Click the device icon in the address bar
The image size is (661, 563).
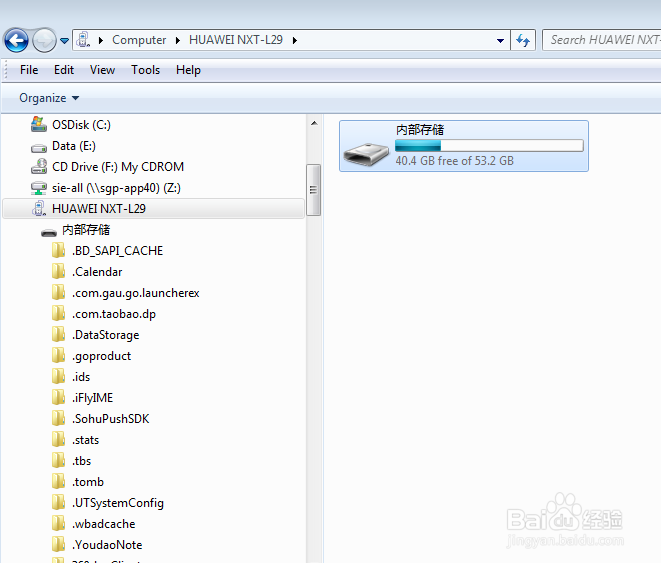pos(83,40)
